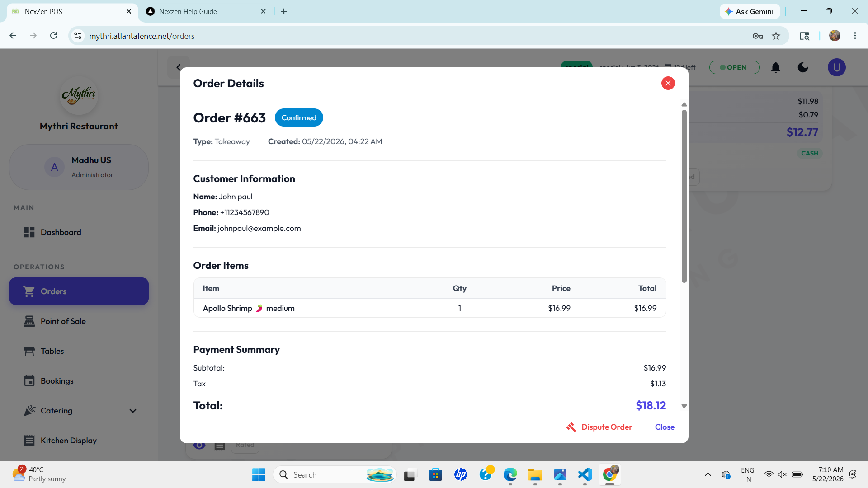Open File Explorer from taskbar
Screen dimensions: 868x488
pos(535,474)
